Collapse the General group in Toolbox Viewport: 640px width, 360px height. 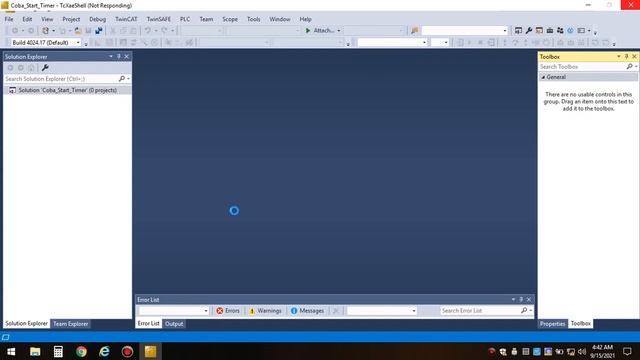543,77
